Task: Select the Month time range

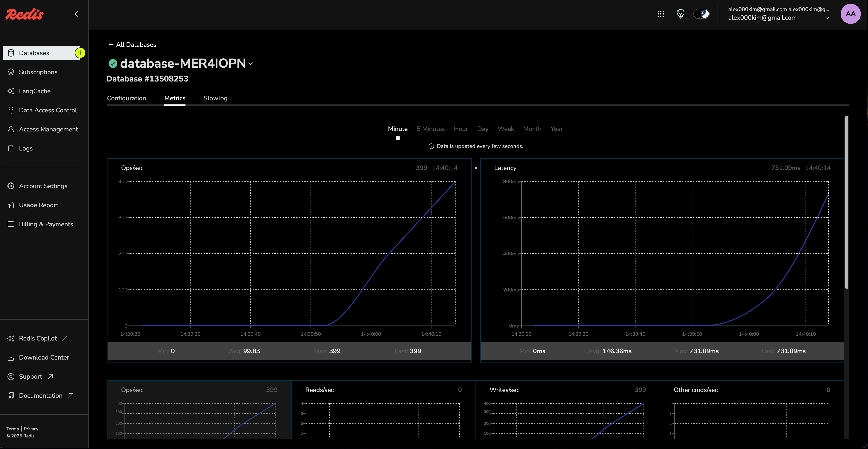Action: (x=532, y=129)
